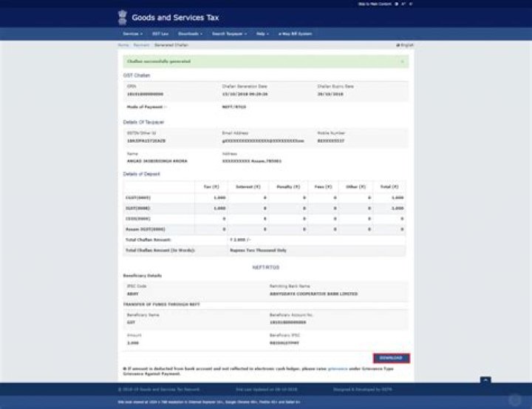This screenshot has width=532, height=409.
Task: Click the Goods and Services Tax title
Action: click(175, 18)
